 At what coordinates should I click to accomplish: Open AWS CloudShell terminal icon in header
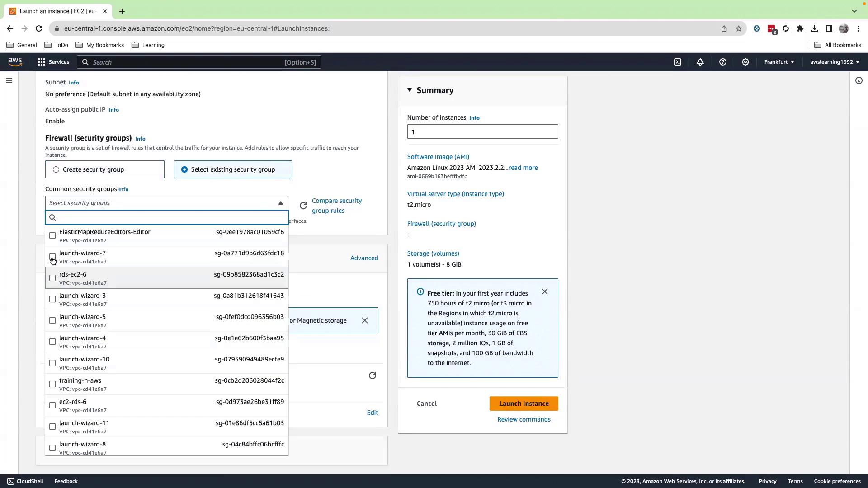click(x=677, y=62)
